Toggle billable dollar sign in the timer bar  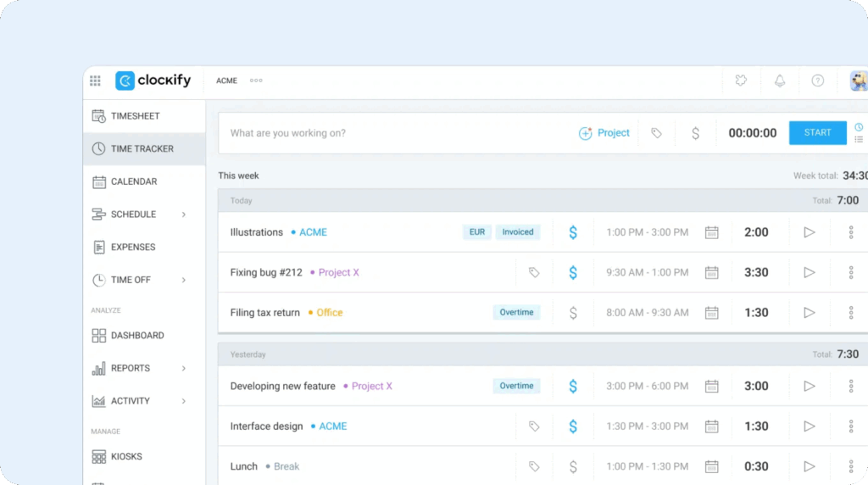pos(695,133)
